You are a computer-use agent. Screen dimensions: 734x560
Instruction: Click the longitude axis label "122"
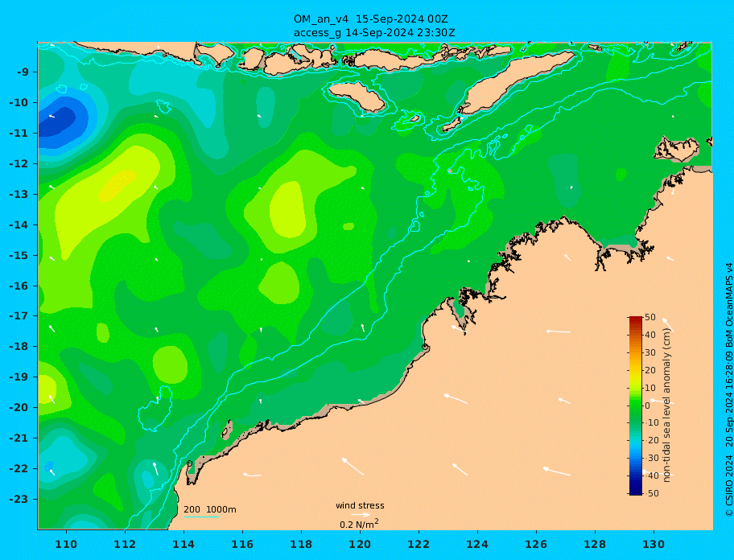click(419, 544)
